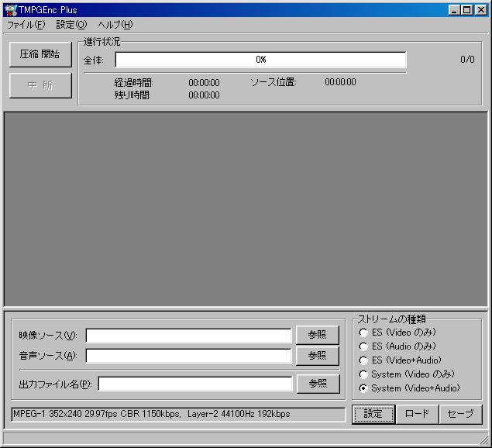The height and width of the screenshot is (448, 492).
Task: Open the ファイル(F) menu
Action: tap(26, 25)
